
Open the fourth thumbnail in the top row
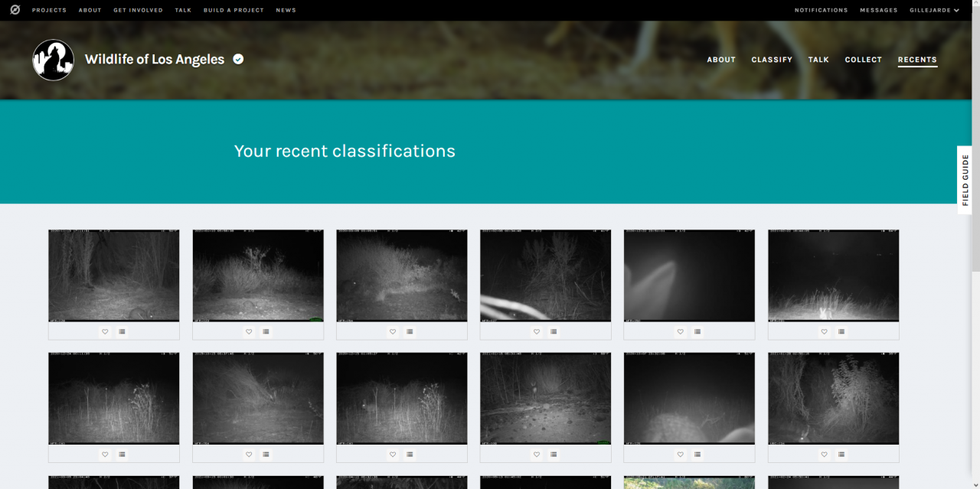click(x=546, y=275)
